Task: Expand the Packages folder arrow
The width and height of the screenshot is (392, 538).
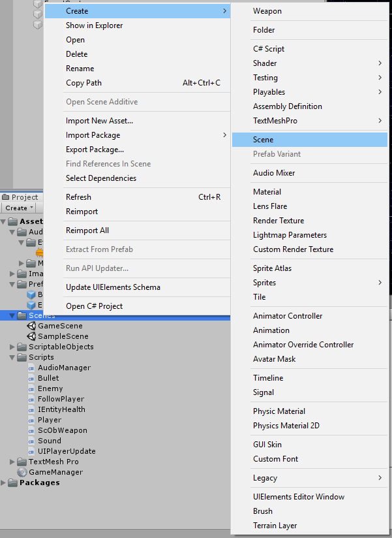Action: pos(3,483)
